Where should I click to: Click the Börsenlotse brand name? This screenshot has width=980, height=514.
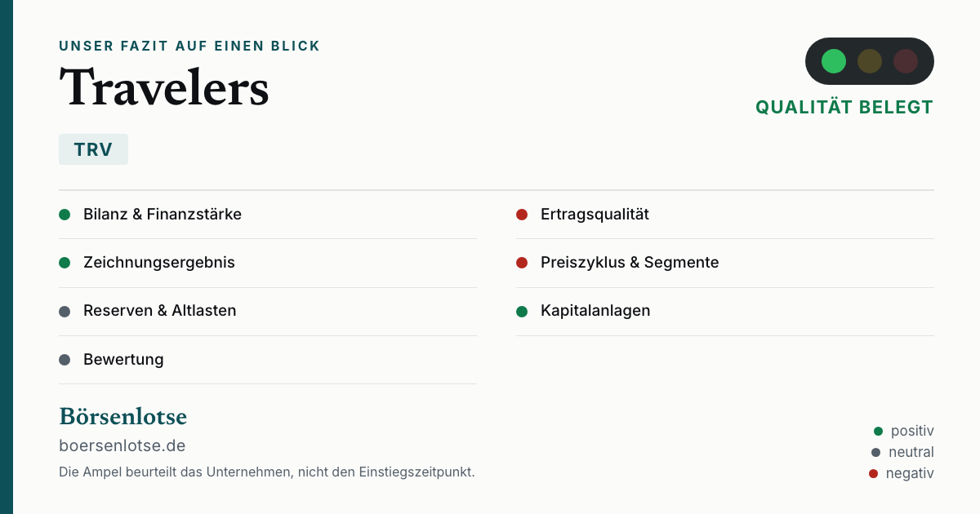pos(123,417)
